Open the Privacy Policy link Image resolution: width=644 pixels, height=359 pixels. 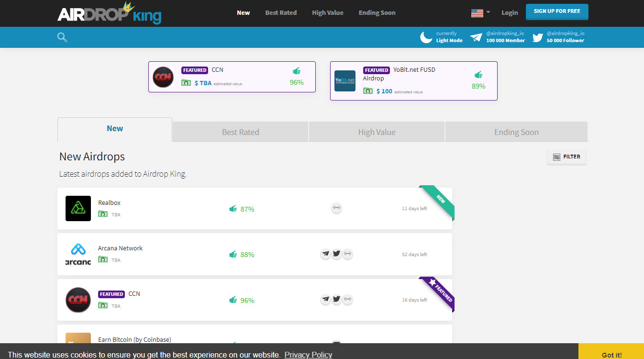point(308,355)
